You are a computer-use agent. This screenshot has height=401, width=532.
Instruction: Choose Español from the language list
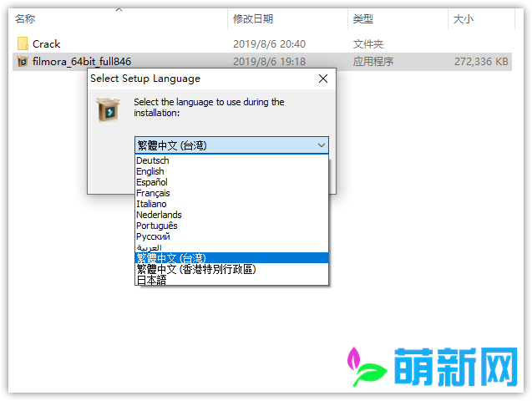click(231, 182)
